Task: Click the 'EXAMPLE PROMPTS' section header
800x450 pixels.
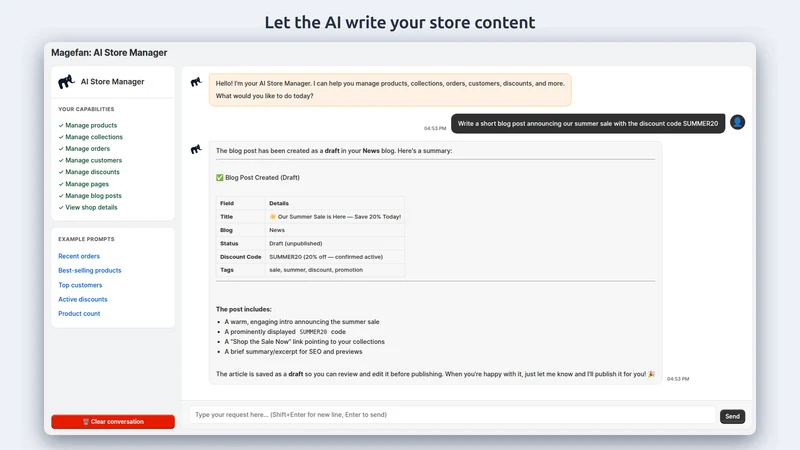Action: [86, 239]
